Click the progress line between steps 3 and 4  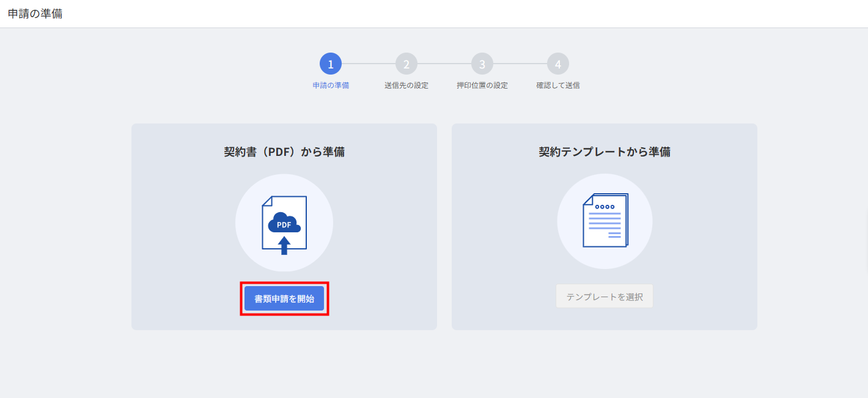click(x=520, y=64)
